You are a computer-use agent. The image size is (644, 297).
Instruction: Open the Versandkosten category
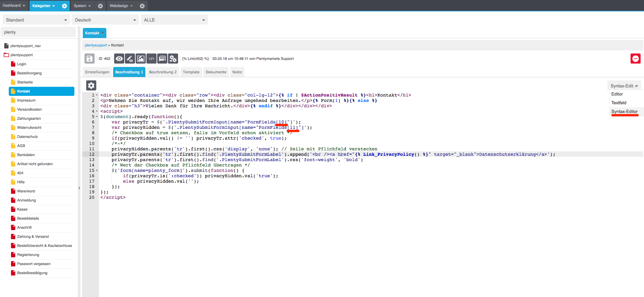29,109
